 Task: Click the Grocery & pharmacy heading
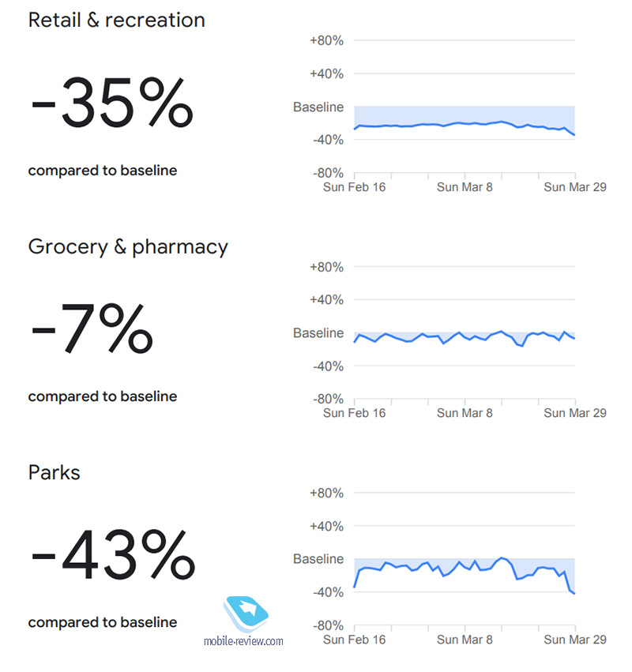coord(128,247)
